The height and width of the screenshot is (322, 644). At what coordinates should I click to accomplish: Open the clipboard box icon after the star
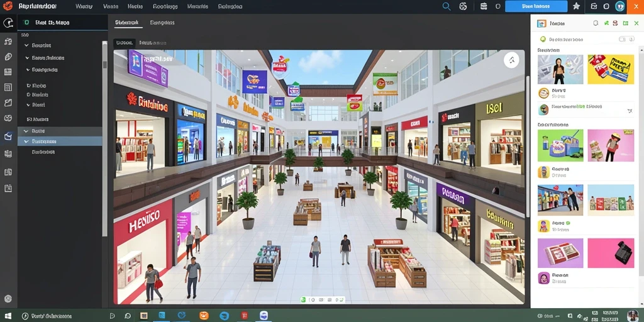click(594, 6)
